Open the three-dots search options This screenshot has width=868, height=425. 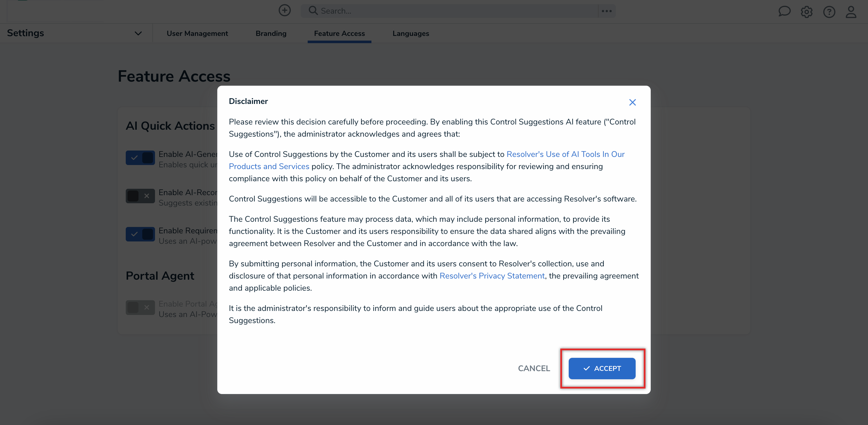[x=606, y=11]
